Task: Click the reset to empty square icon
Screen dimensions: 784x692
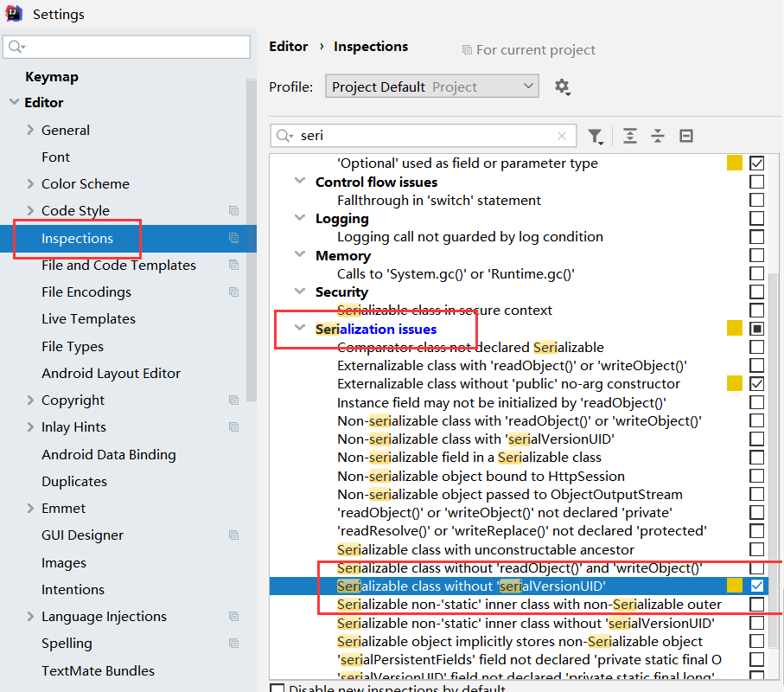Action: pos(686,136)
